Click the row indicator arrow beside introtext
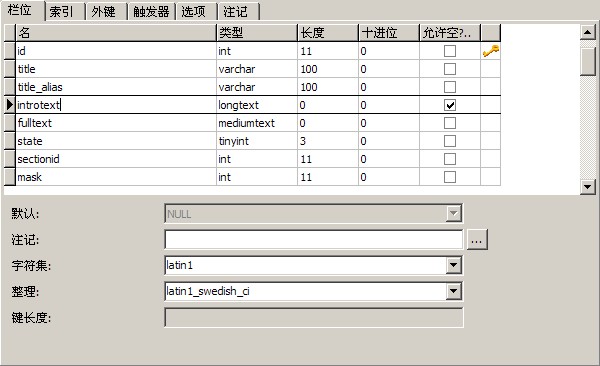Screen dimensions: 600x366 point(10,105)
